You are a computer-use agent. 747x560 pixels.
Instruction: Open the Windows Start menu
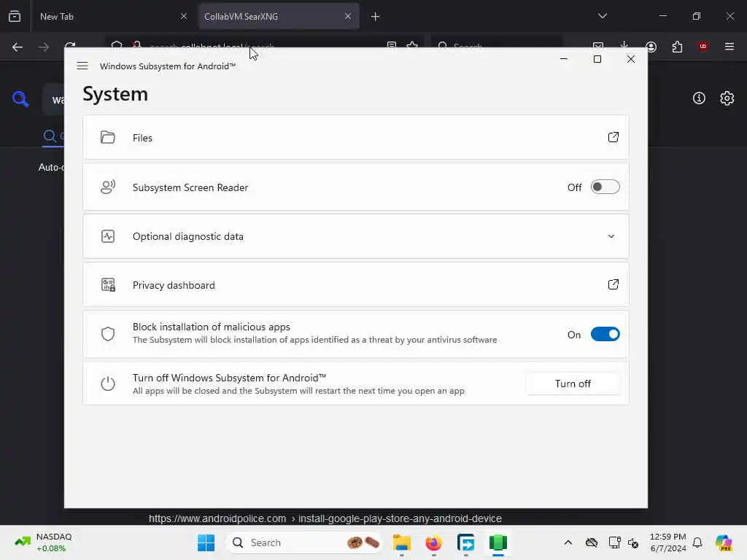(206, 542)
